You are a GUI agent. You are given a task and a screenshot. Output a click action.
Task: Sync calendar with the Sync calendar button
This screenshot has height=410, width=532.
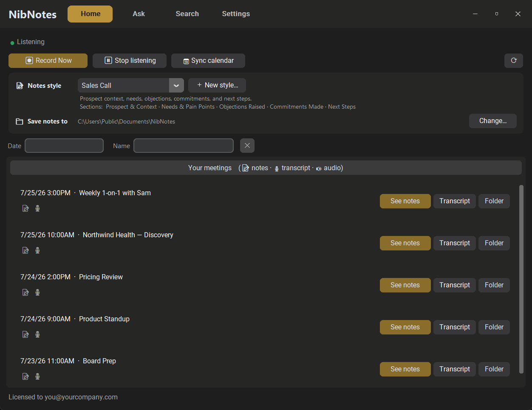tap(208, 61)
